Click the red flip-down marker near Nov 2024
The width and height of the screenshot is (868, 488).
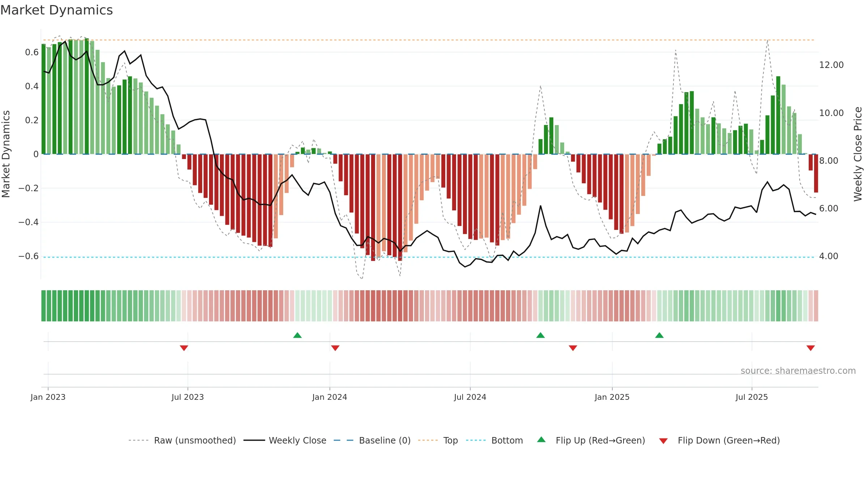coord(573,348)
